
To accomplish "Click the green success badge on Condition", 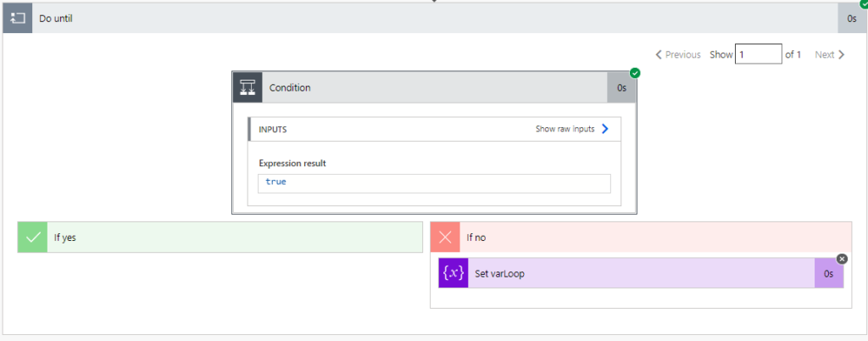I will point(635,73).
